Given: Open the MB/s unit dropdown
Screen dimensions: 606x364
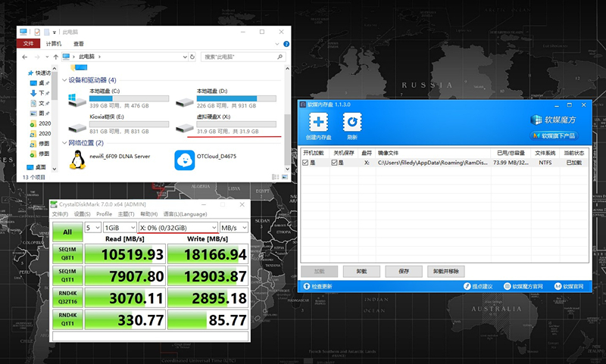Looking at the screenshot, I should click(x=234, y=228).
